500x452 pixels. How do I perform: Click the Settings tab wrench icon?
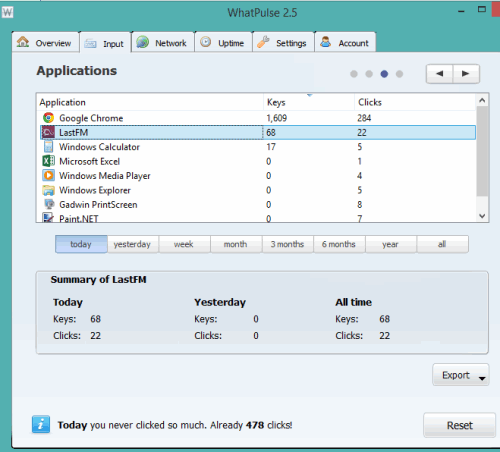click(263, 42)
